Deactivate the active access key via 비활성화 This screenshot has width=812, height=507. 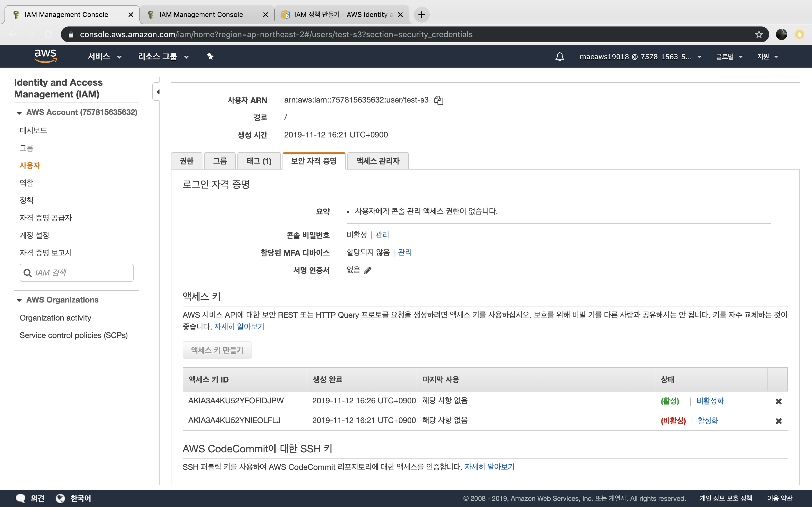pos(710,401)
